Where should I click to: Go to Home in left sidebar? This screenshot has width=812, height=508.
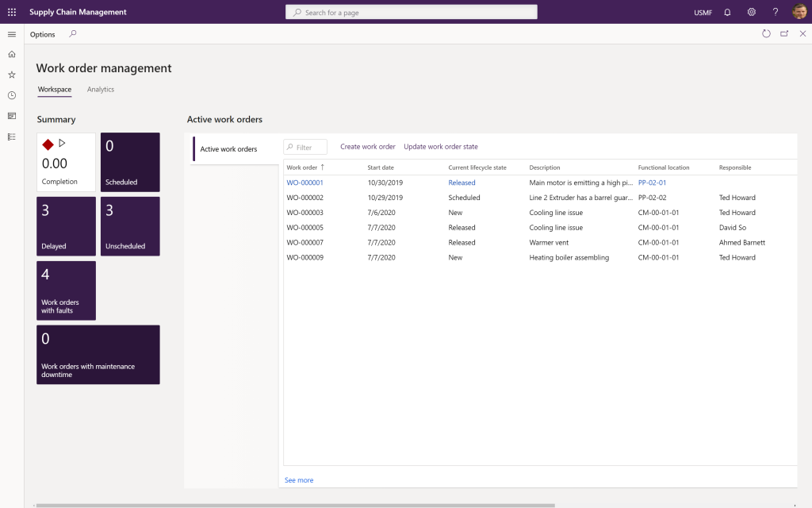[12, 54]
